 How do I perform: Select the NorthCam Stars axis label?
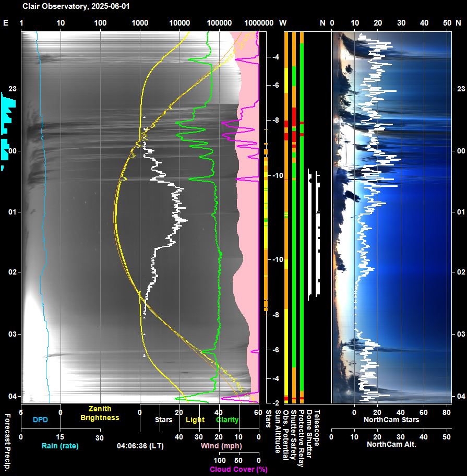click(391, 420)
